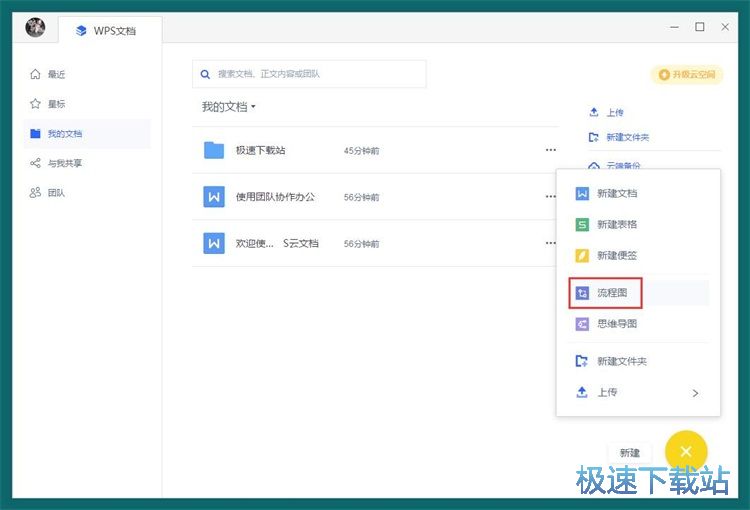This screenshot has height=510, width=750.
Task: Click the yellow 新建便签 note icon
Action: coord(582,255)
